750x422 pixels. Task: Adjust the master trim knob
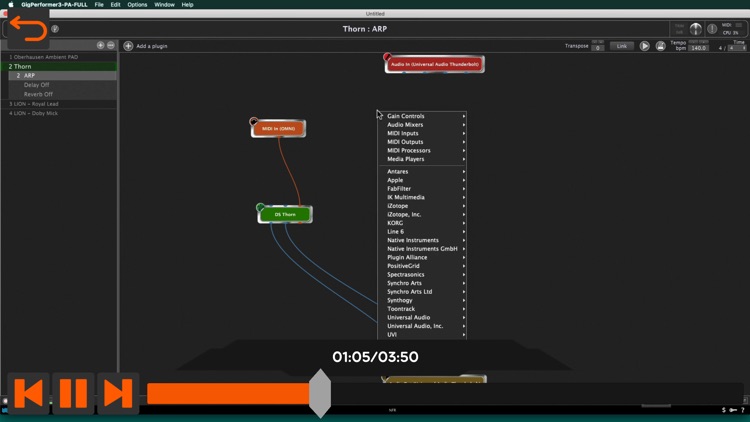click(695, 29)
